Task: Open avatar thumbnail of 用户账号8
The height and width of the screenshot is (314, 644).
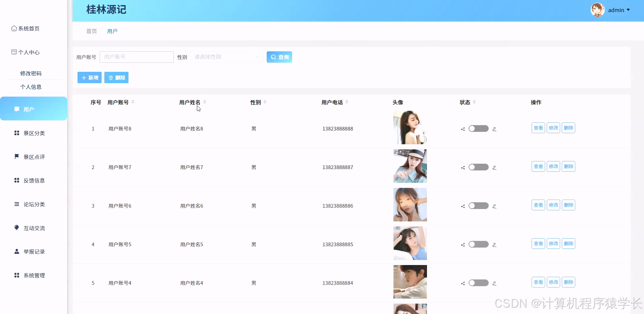Action: 410,127
